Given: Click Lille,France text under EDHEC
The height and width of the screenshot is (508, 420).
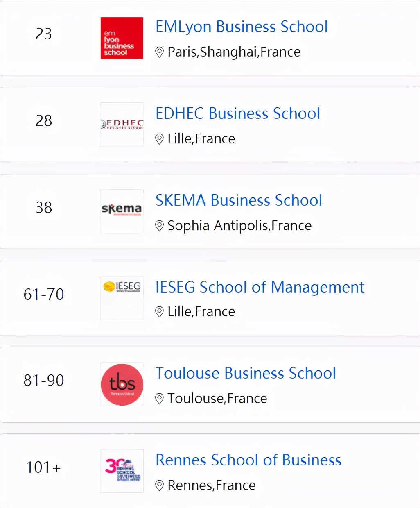Looking at the screenshot, I should [x=201, y=139].
